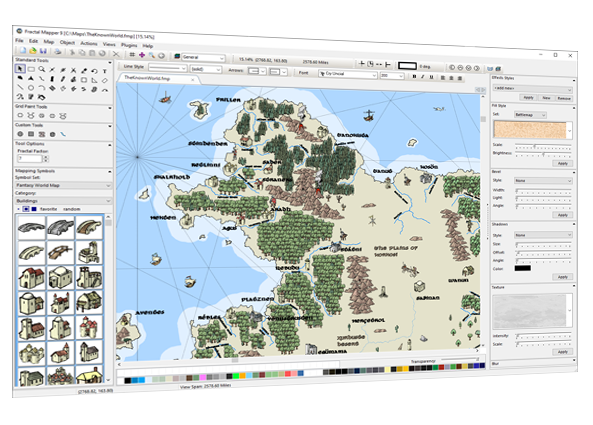Click the align left text icon
This screenshot has height=425, width=593.
pos(442,78)
